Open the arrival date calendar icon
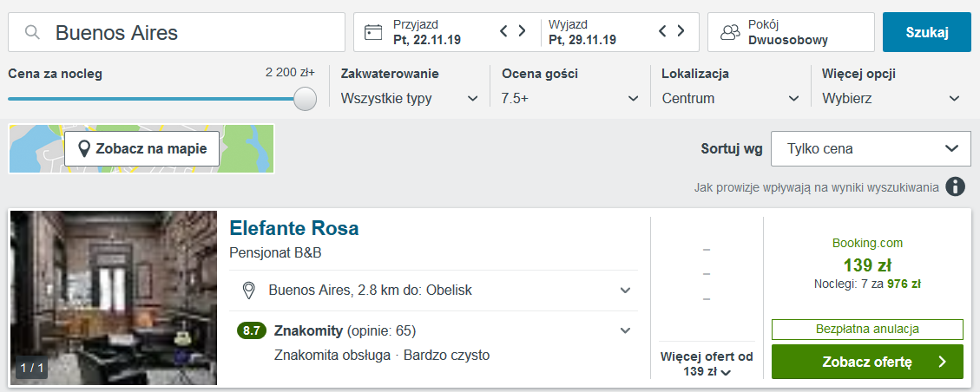The image size is (980, 392). click(x=373, y=32)
